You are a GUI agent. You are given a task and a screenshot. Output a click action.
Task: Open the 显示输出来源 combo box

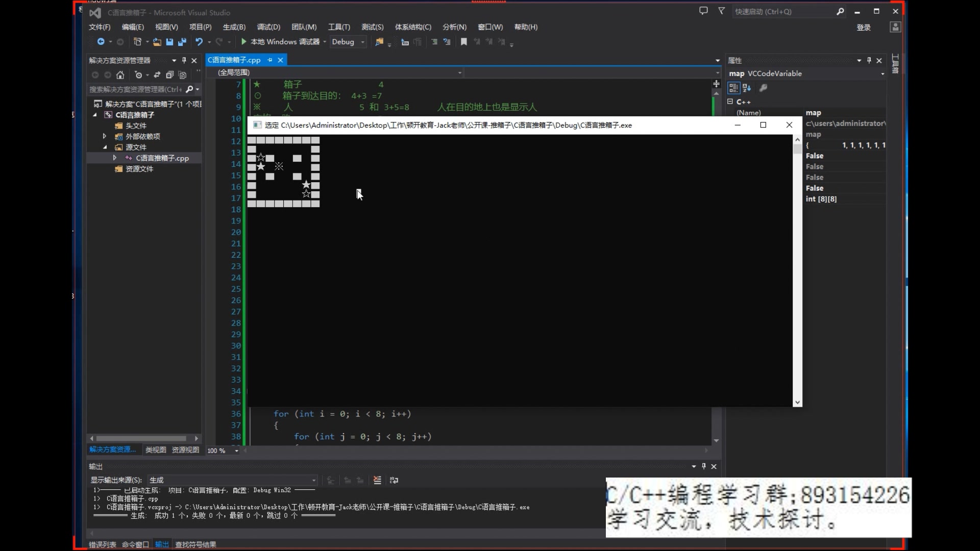(233, 480)
